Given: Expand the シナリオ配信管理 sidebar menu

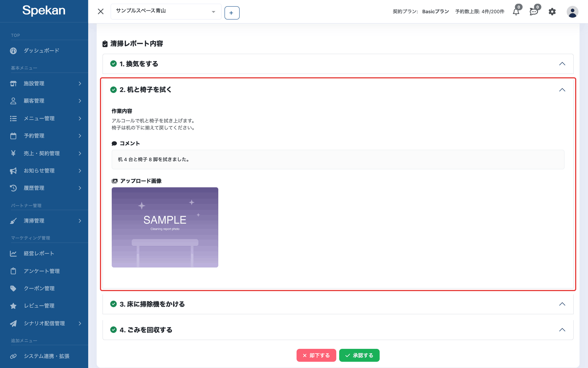Looking at the screenshot, I should pos(44,323).
